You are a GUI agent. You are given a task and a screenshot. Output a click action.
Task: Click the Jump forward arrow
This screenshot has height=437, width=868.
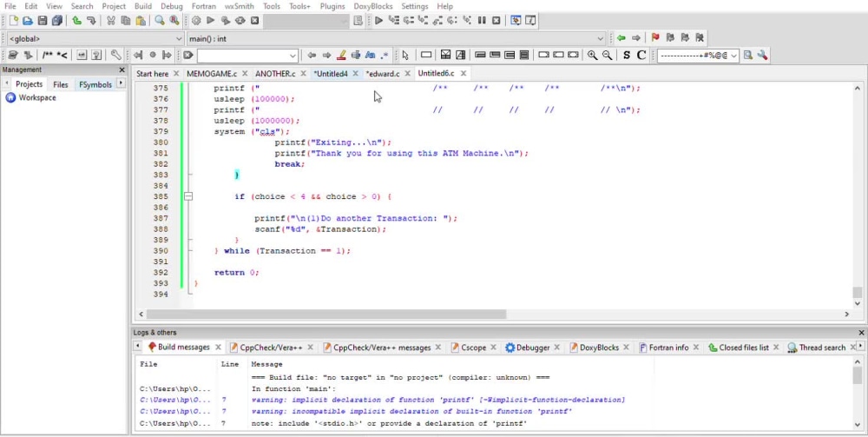pos(636,37)
